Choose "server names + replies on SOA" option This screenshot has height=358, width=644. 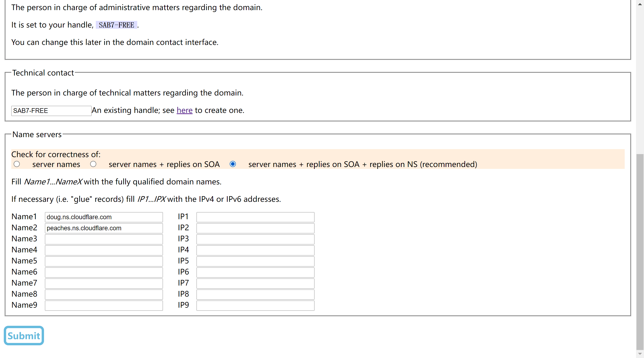click(93, 164)
